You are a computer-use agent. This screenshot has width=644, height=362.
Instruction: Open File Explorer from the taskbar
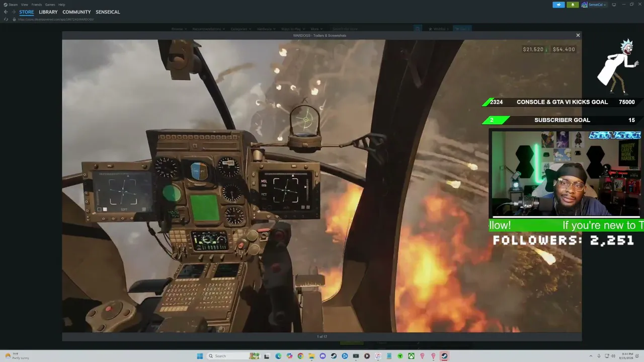click(311, 356)
